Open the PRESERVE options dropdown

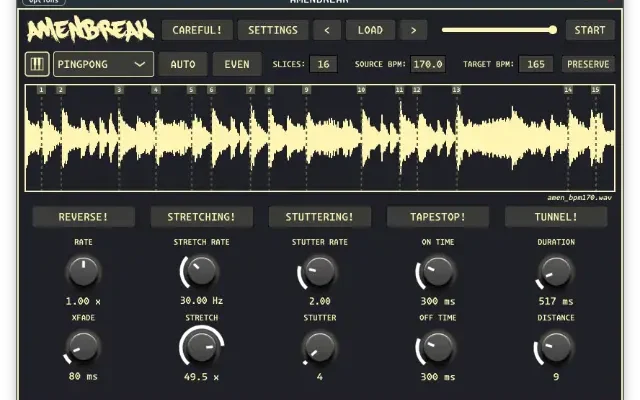588,64
